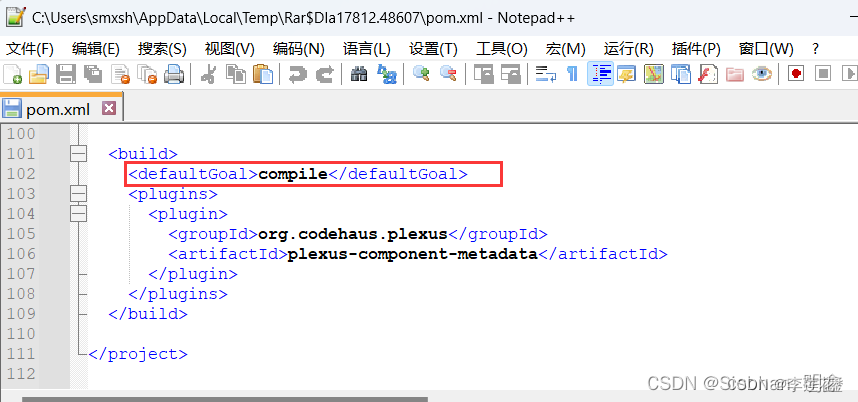
Task: Click the </project> closing tag
Action: tap(138, 354)
